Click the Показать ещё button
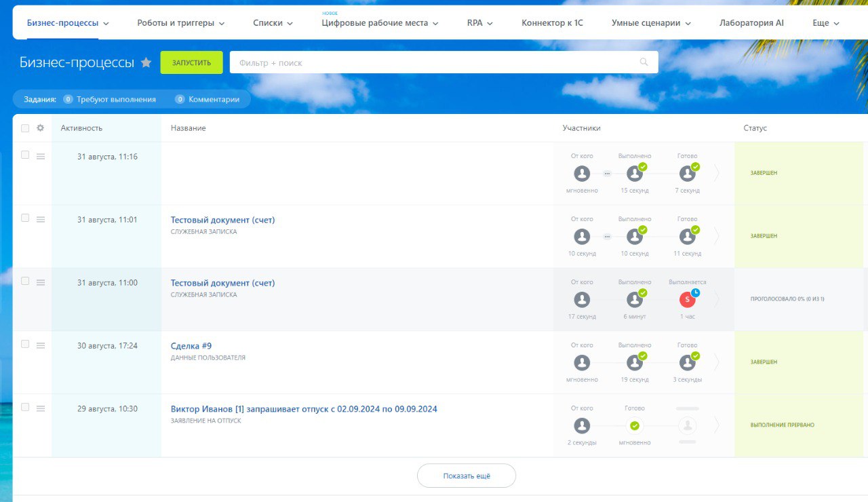The image size is (868, 502). pos(467,476)
